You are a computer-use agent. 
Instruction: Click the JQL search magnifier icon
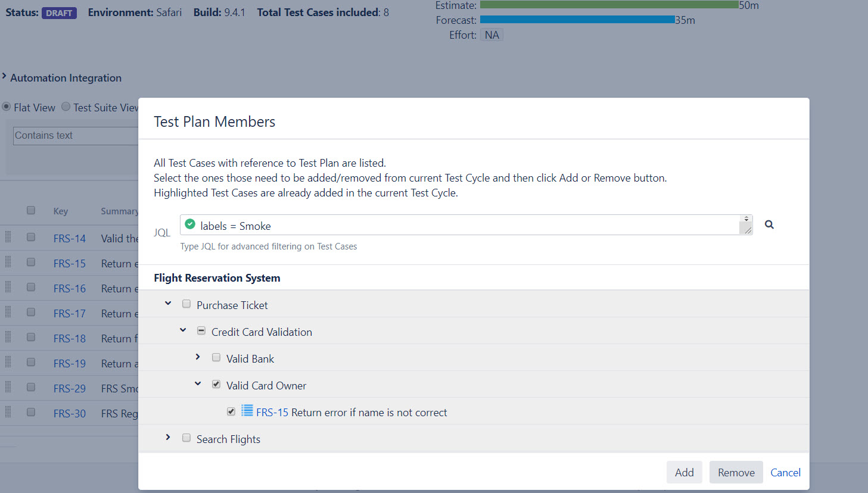[x=769, y=224]
